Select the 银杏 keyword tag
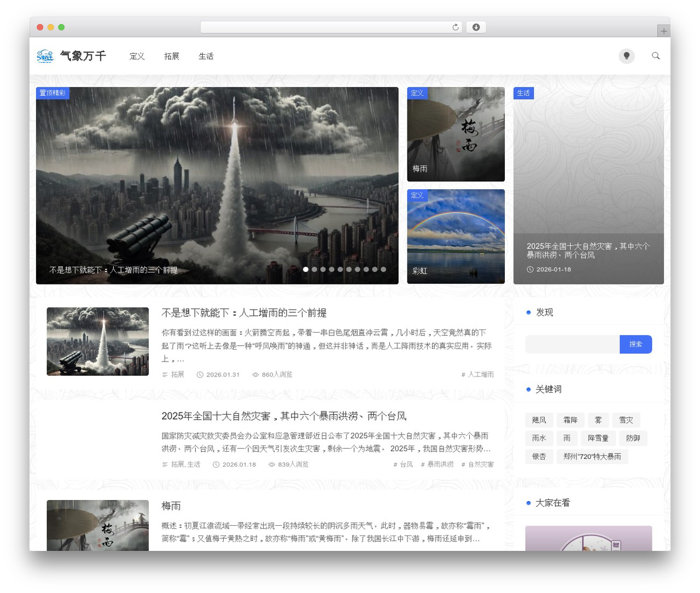 pos(539,456)
